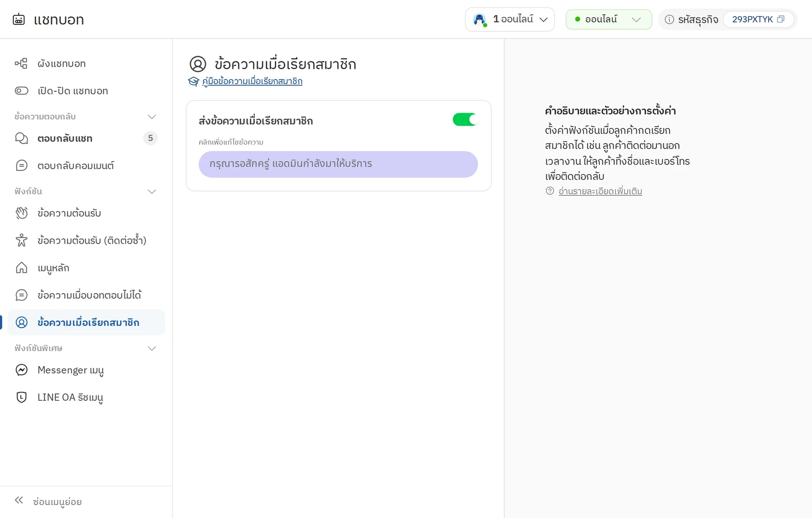This screenshot has width=812, height=518.
Task: Click ซ่อนเมนูย่อย at sidebar bottom
Action: (57, 502)
